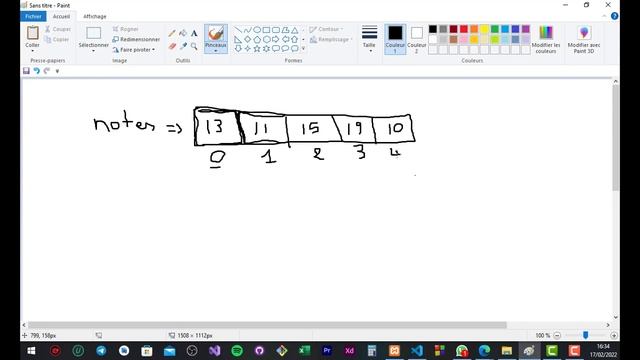The image size is (640, 360).
Task: Choose the rectangle shape
Action: point(266,30)
